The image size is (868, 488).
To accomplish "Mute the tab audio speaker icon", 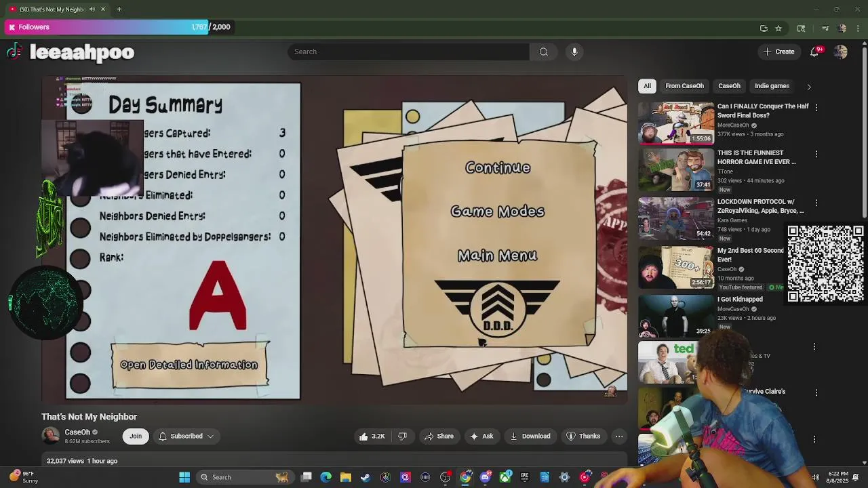I will tap(92, 9).
